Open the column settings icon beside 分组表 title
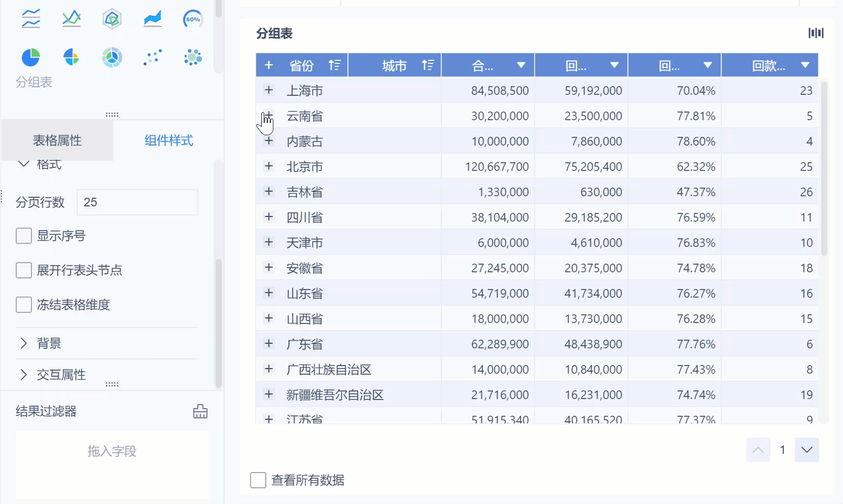Image resolution: width=843 pixels, height=504 pixels. 816,33
